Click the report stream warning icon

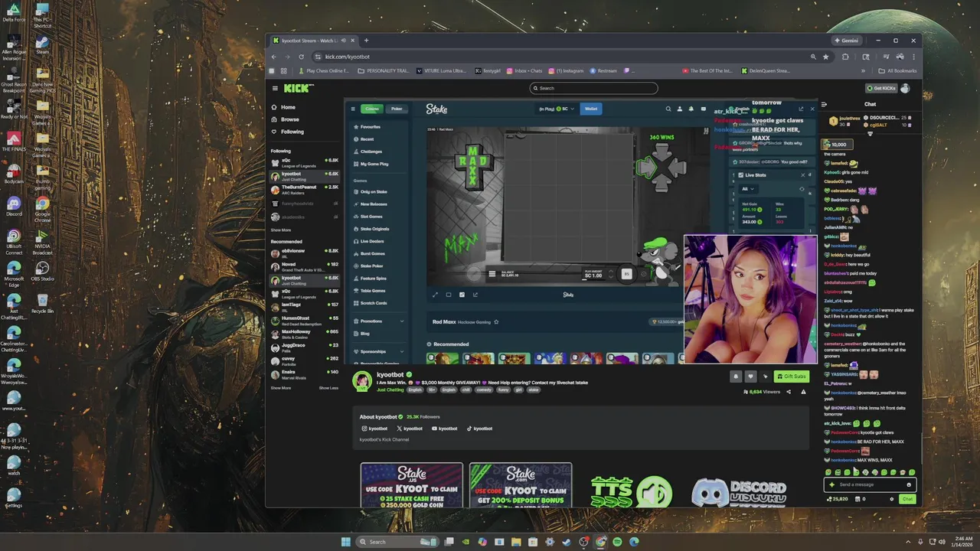(x=803, y=392)
